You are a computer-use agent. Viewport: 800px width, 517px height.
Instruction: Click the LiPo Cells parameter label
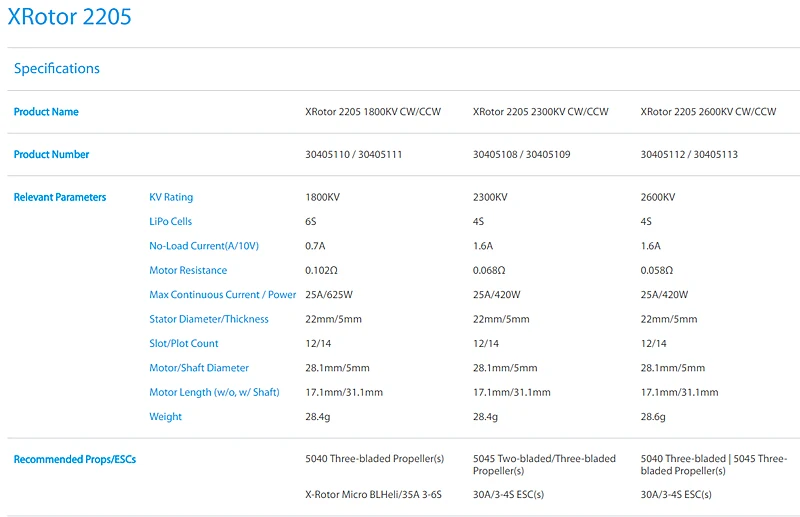click(170, 221)
